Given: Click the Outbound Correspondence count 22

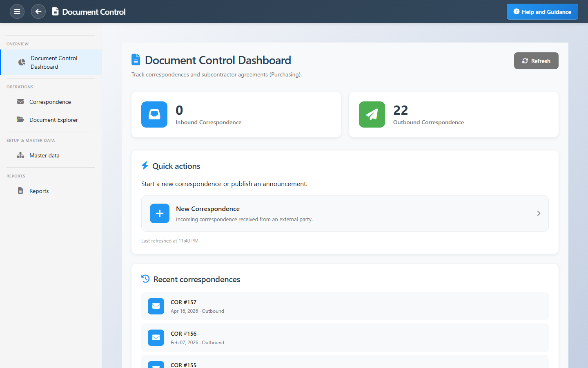Looking at the screenshot, I should [401, 110].
